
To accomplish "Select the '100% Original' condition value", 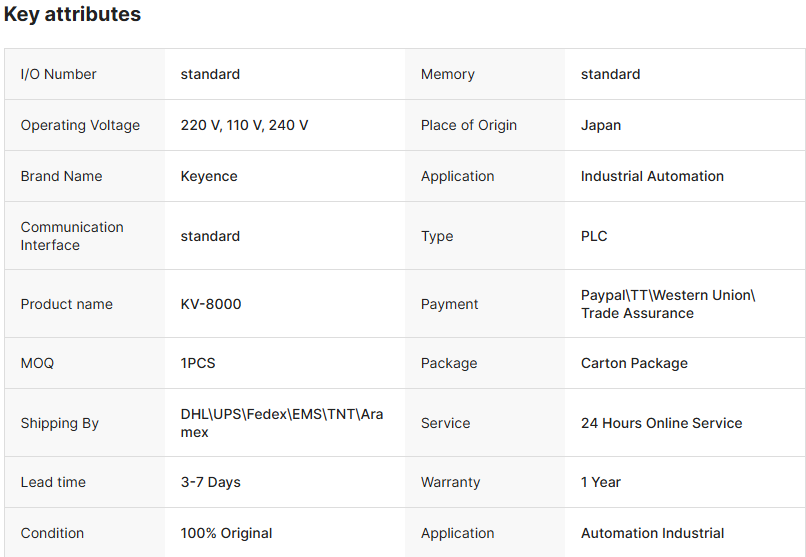I will point(226,533).
